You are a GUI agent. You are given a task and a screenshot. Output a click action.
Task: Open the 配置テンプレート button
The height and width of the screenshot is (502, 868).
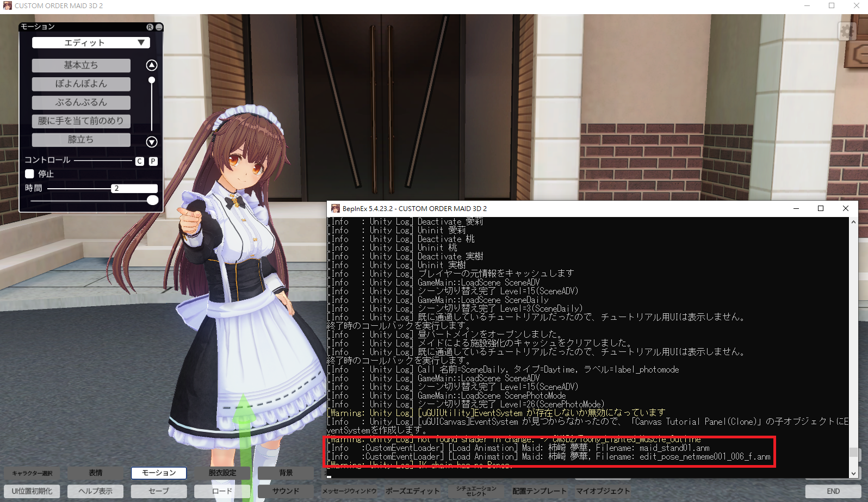[540, 491]
